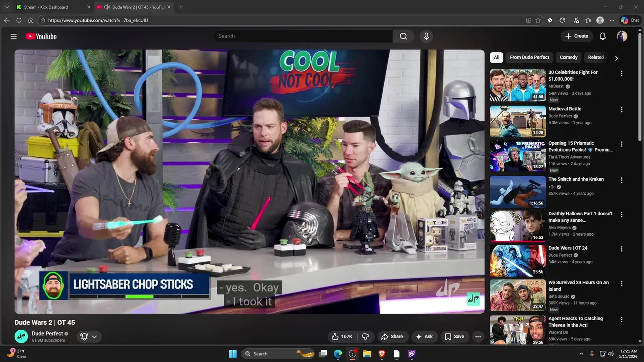The image size is (644, 362).
Task: Open the Windows Start menu
Action: click(233, 354)
